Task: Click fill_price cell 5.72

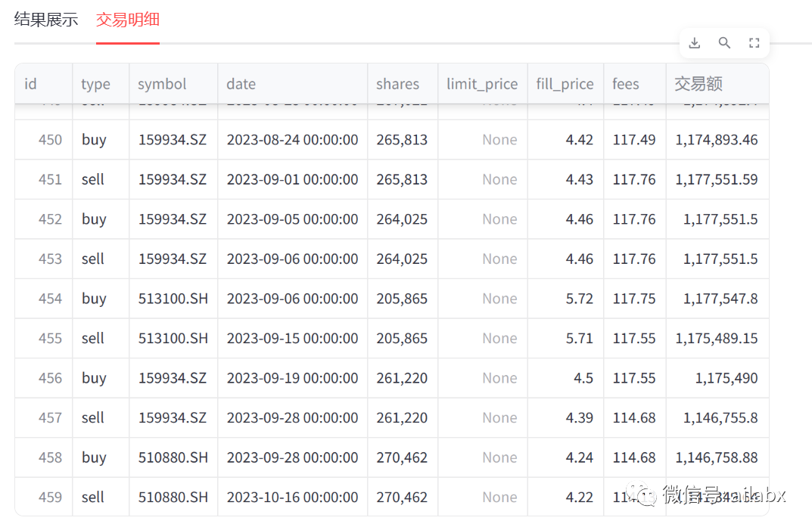Action: [x=565, y=299]
